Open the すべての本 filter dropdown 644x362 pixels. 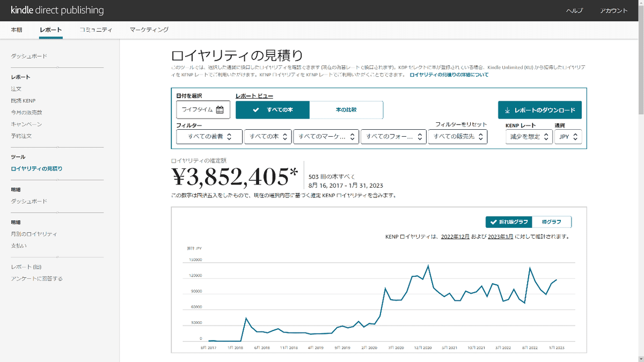(268, 137)
